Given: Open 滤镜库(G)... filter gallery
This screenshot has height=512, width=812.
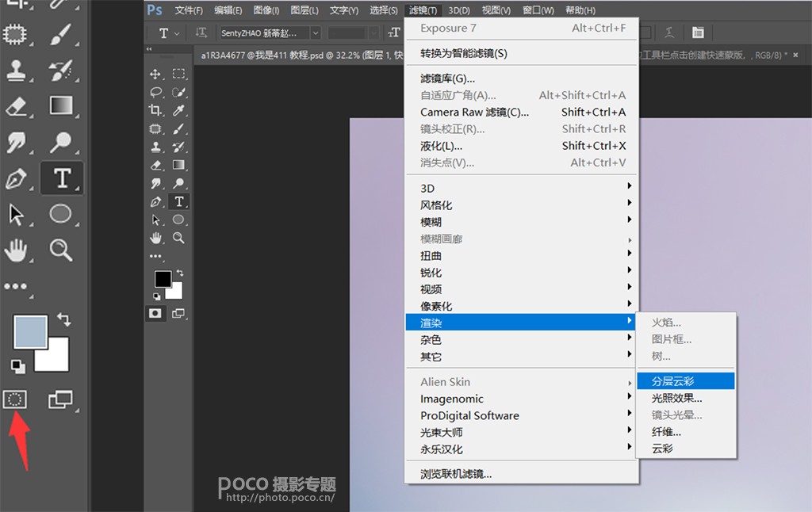Looking at the screenshot, I should pos(520,78).
